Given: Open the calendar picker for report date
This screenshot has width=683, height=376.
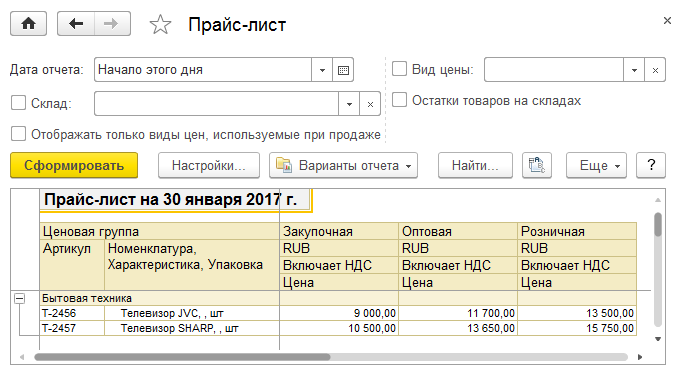Looking at the screenshot, I should tap(343, 70).
